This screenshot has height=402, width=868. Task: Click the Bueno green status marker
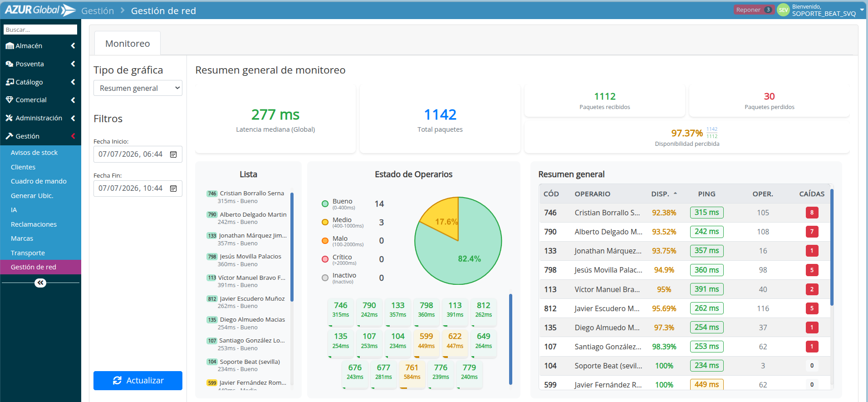point(325,204)
